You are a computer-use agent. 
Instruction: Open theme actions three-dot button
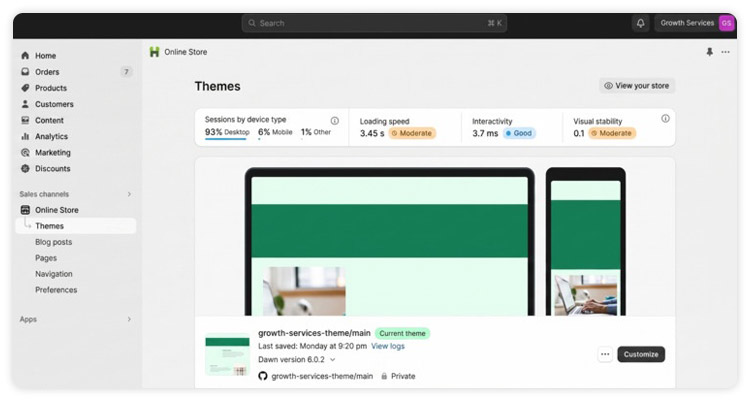pyautogui.click(x=605, y=354)
